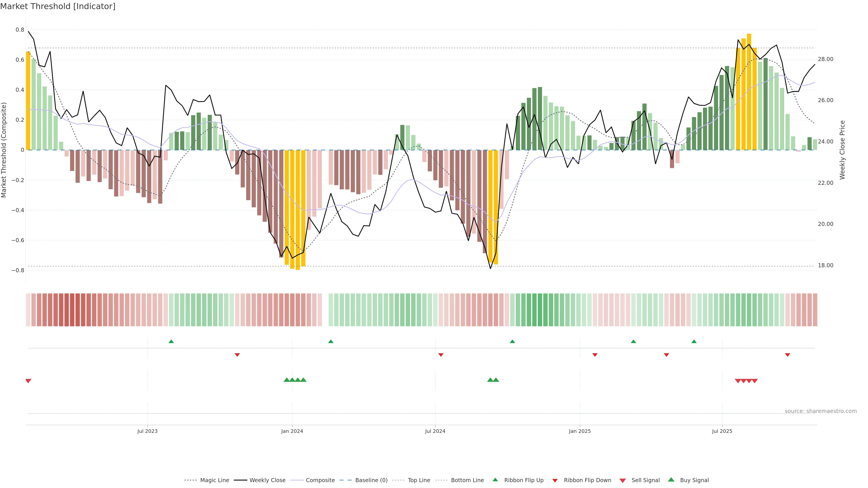Toggle the Baseline (0) legend entry
The image size is (868, 488).
click(371, 480)
